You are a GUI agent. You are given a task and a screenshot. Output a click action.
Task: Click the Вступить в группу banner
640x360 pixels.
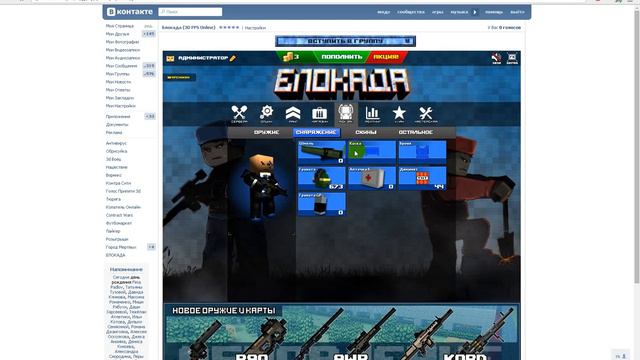pos(345,41)
